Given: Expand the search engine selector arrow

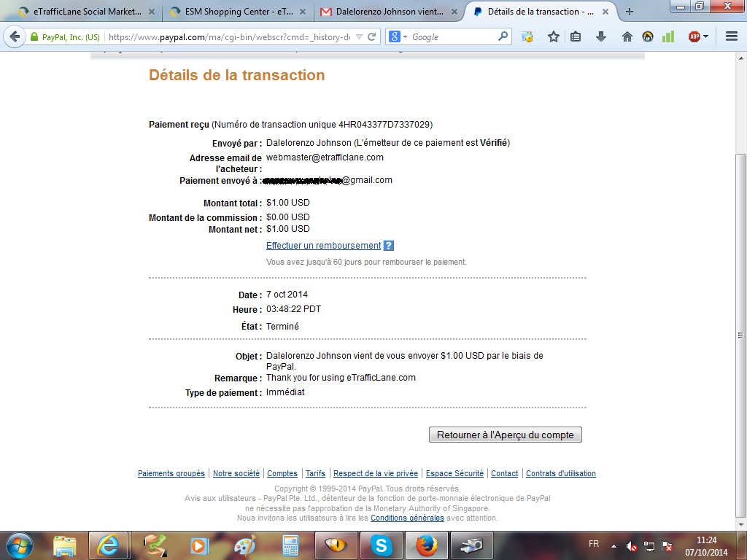Looking at the screenshot, I should click(x=405, y=36).
